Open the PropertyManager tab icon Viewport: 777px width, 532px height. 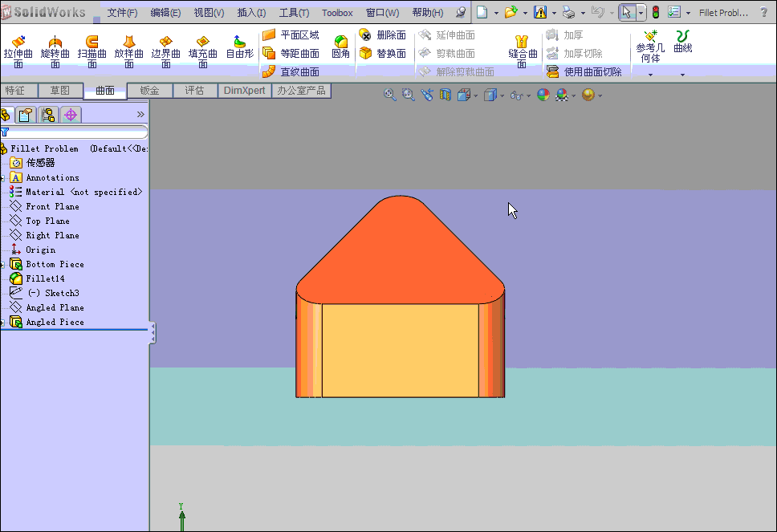tap(25, 115)
